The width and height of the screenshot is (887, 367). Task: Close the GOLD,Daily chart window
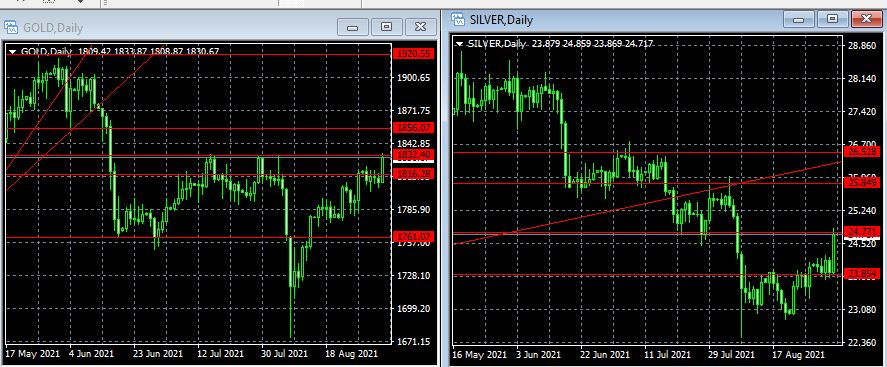point(420,27)
